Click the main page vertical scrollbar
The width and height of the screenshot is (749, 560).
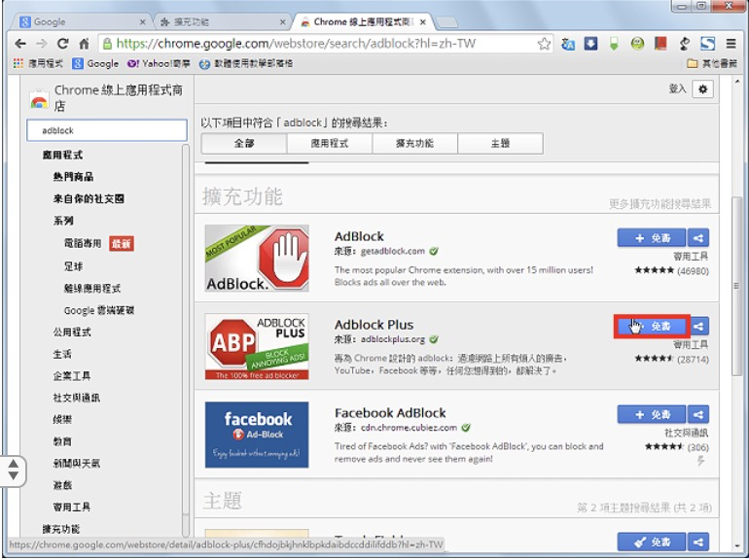737,286
